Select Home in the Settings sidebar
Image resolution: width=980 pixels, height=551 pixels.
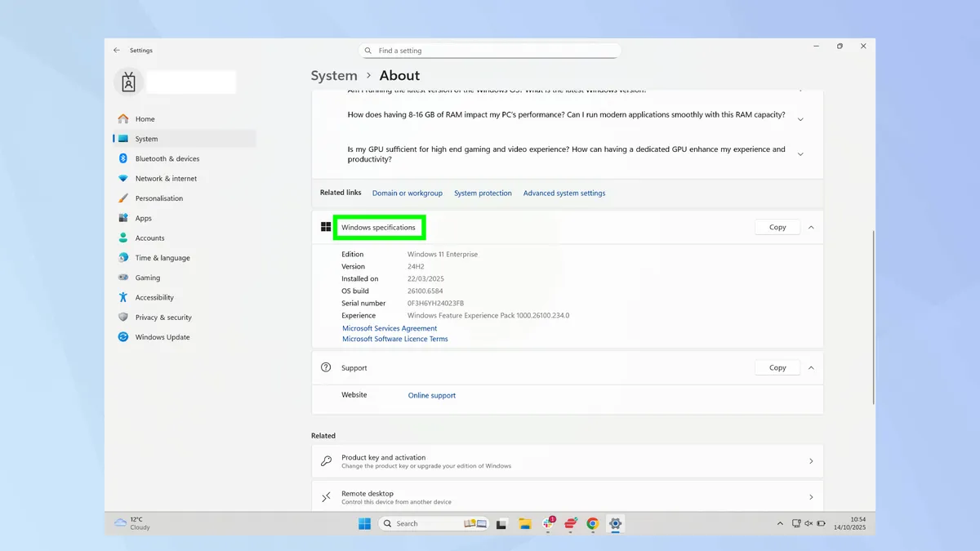click(x=145, y=118)
